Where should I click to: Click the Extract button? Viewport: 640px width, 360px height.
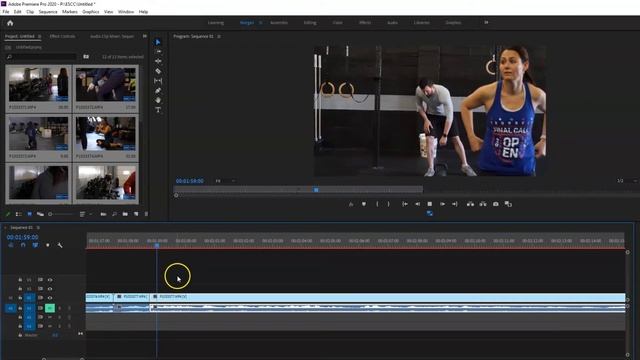click(x=483, y=204)
